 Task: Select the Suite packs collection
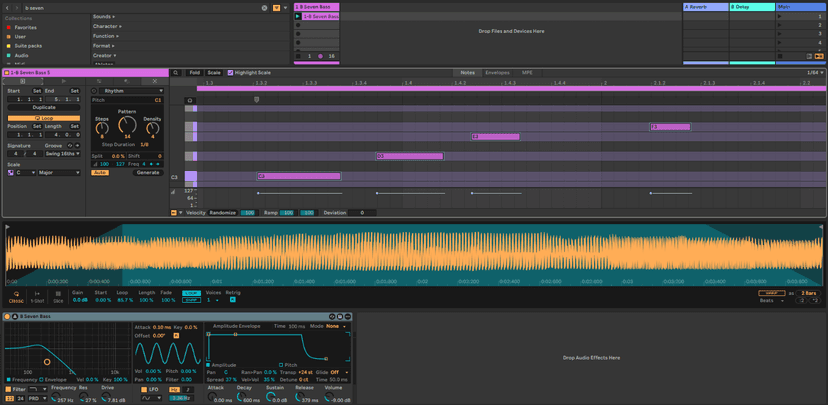[x=28, y=46]
